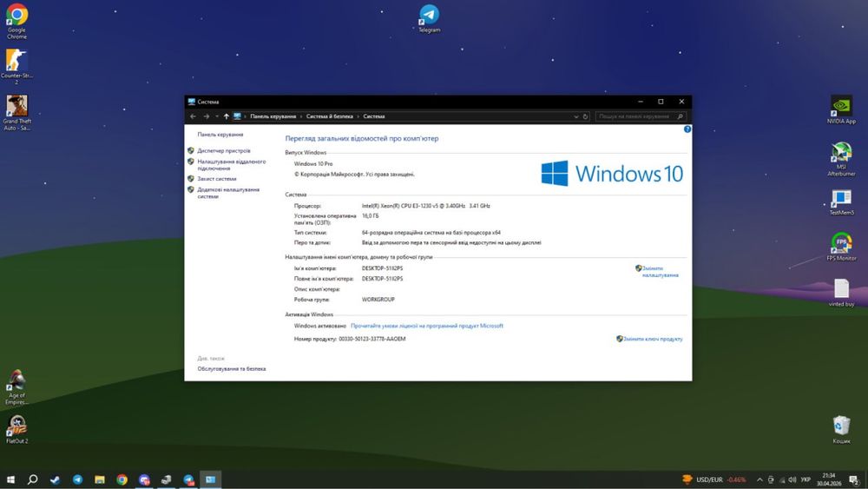Open 'Диспетчер пристроїв' link
868x489 pixels.
224,150
